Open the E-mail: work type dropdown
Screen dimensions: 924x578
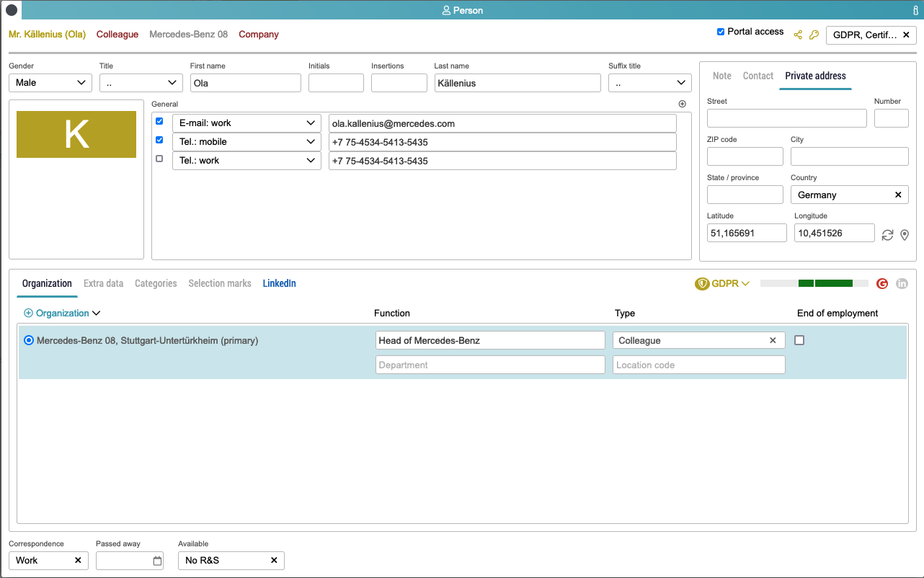coord(246,123)
